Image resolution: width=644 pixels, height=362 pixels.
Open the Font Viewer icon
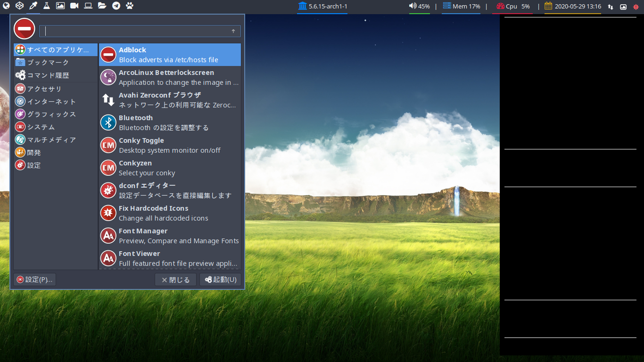(108, 258)
